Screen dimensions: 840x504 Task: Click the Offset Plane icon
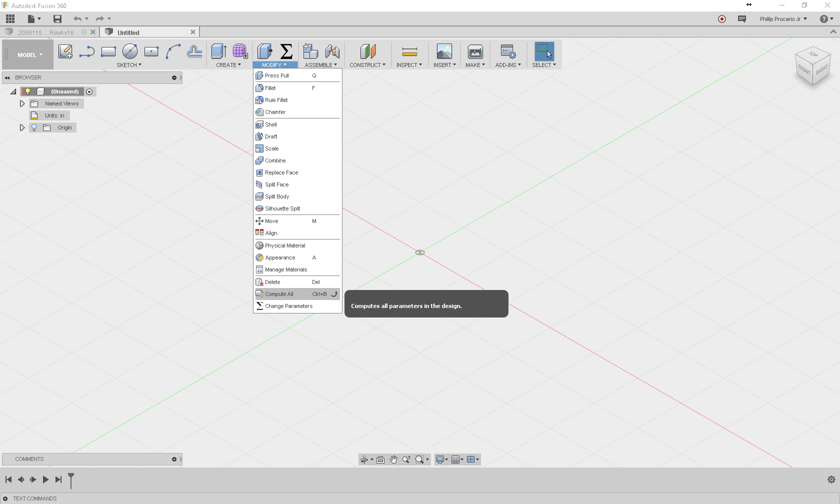click(x=367, y=51)
